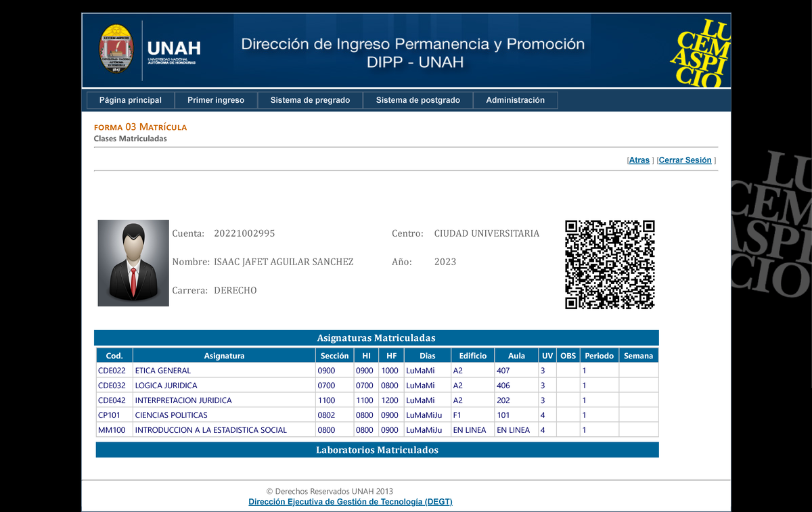This screenshot has width=812, height=512.
Task: Click the CDE042 course code cell
Action: [112, 400]
